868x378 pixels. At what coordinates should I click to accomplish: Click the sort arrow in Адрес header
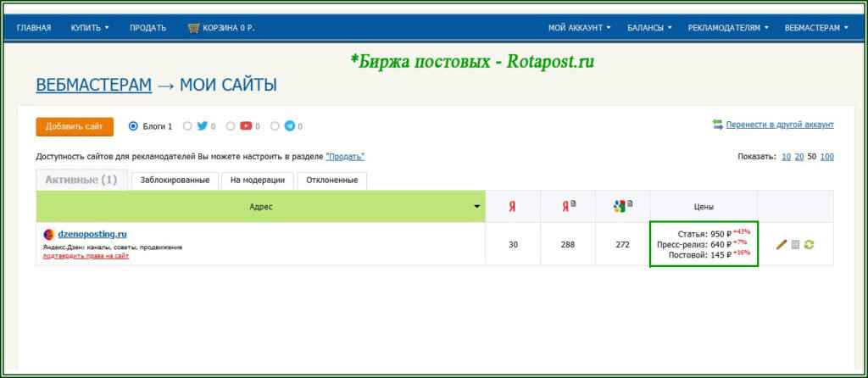(x=476, y=207)
